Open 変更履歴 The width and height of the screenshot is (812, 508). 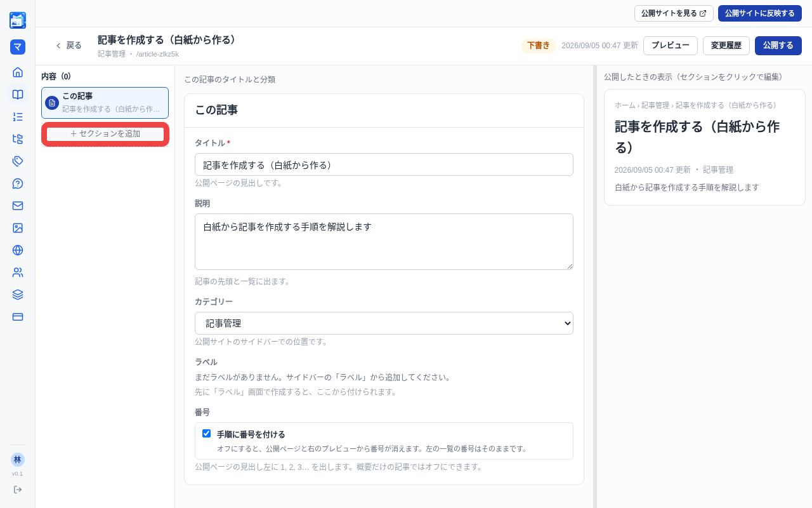pyautogui.click(x=726, y=46)
